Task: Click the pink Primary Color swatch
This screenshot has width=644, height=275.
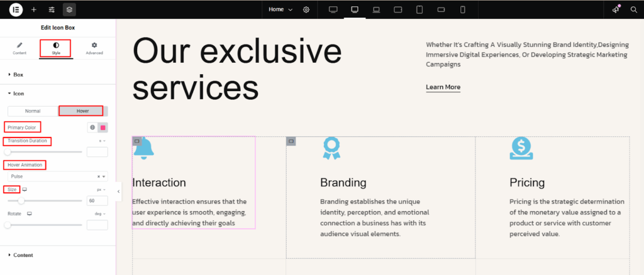Action: (103, 127)
